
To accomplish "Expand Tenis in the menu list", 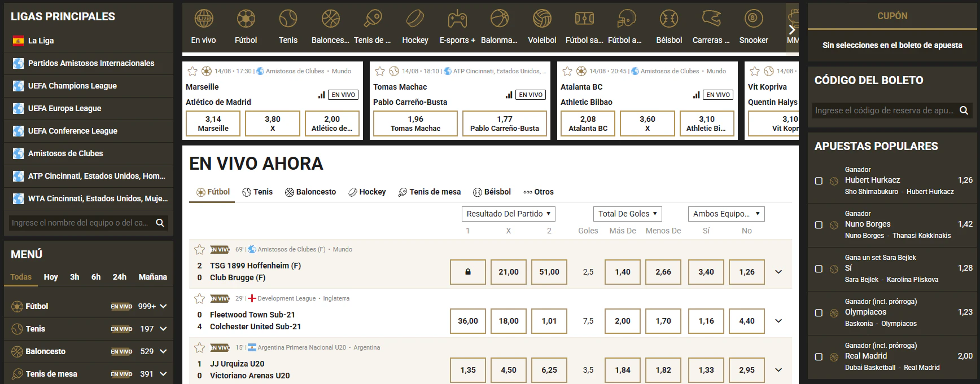I will [163, 329].
